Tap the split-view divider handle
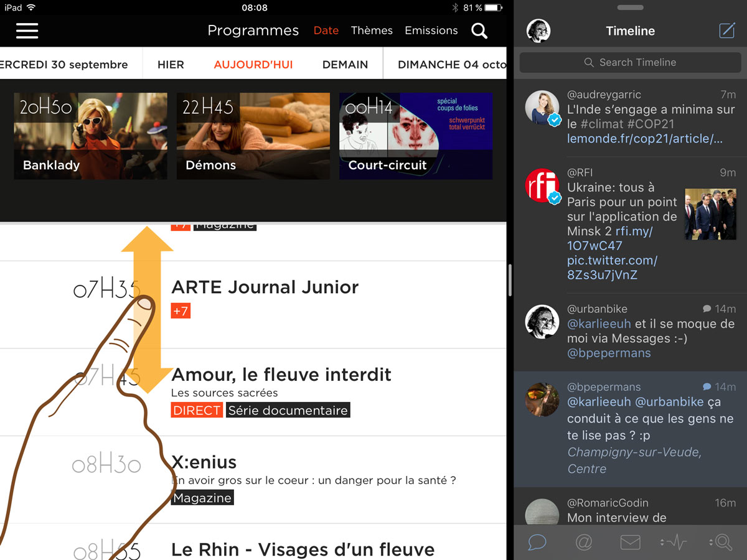This screenshot has height=560, width=747. pos(510,280)
